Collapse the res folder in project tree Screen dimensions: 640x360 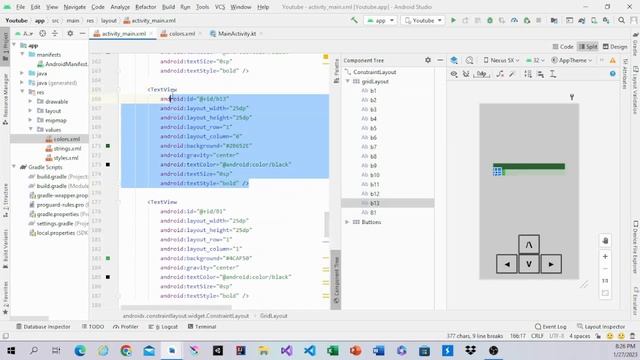22,92
